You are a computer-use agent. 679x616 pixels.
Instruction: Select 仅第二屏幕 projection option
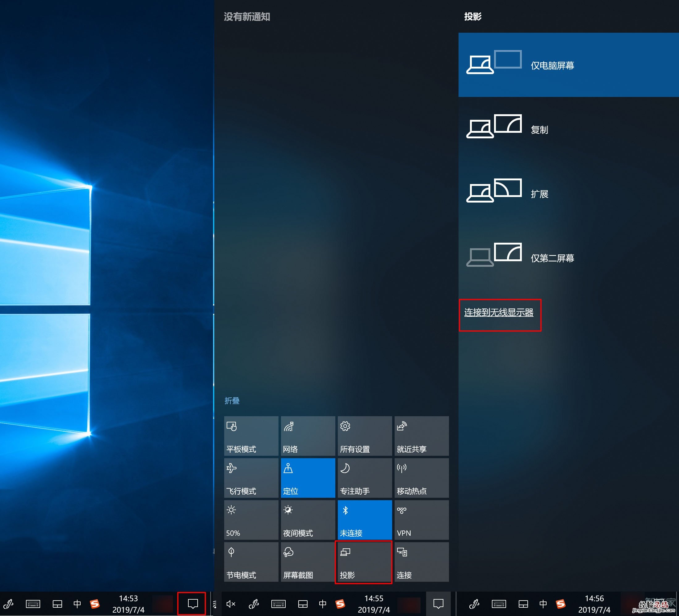(x=552, y=258)
